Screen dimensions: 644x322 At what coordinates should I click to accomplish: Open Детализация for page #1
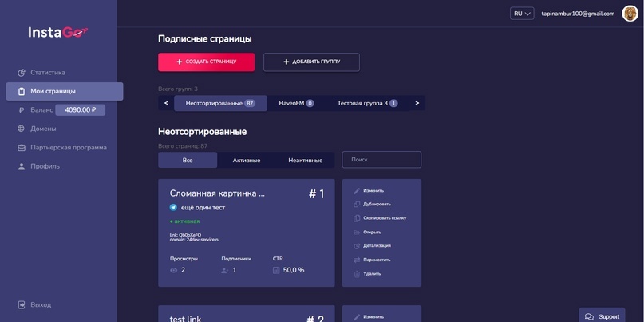[x=377, y=246]
